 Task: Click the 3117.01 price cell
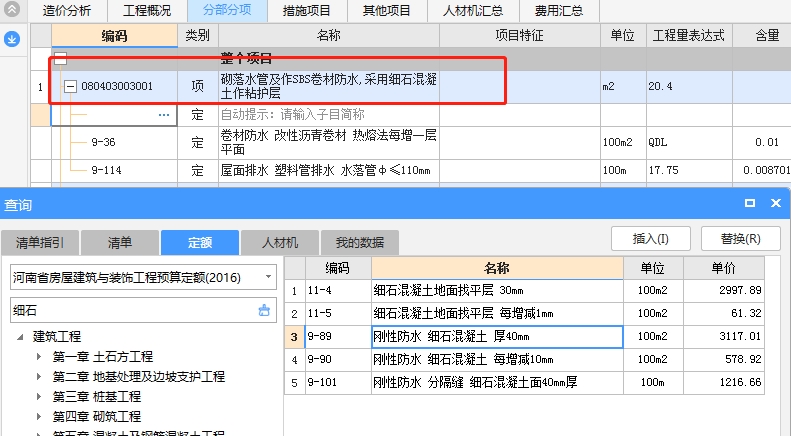pos(723,337)
